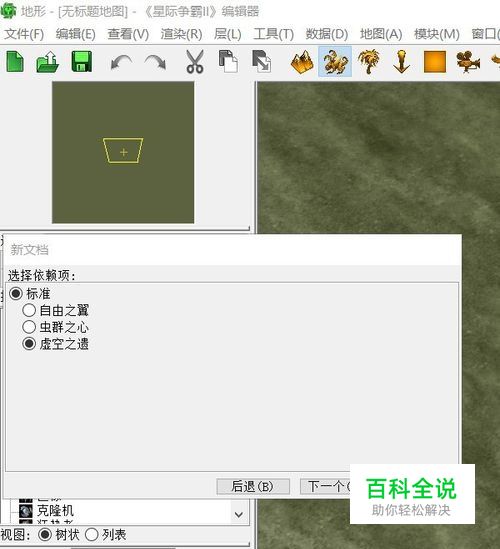Click the 后退(B) back button
The width and height of the screenshot is (500, 549).
click(x=253, y=487)
